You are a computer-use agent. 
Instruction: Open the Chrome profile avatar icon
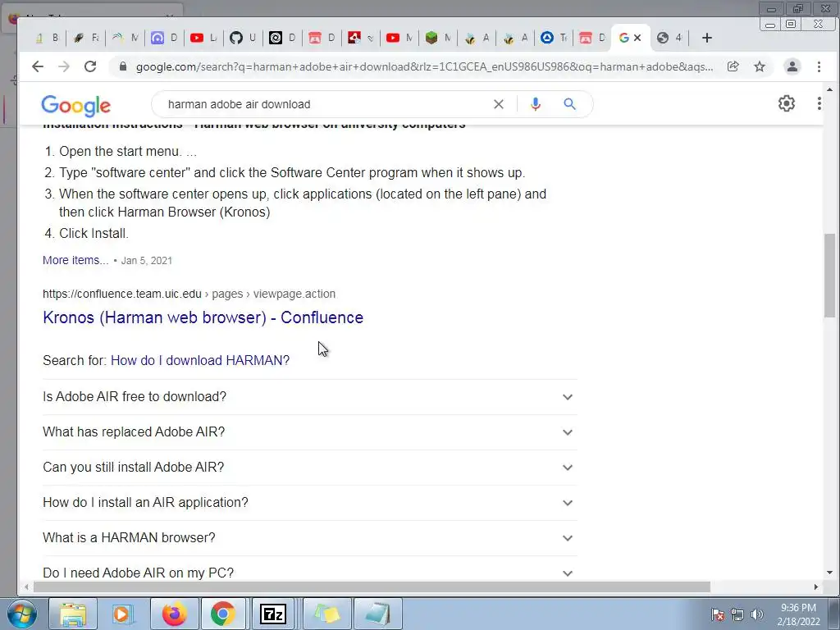pos(792,66)
